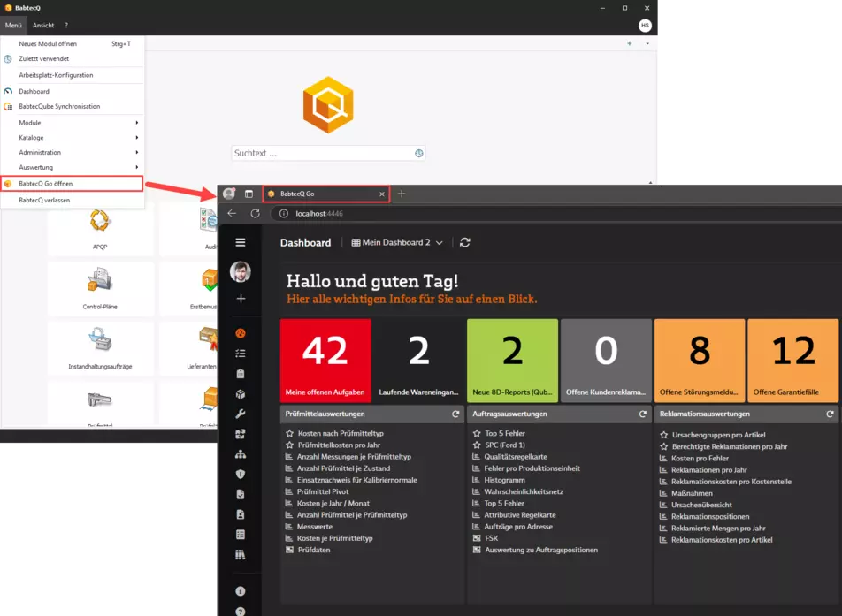Open the Einsatznachweis für Kalibriernormale report
842x616 pixels.
pos(357,480)
